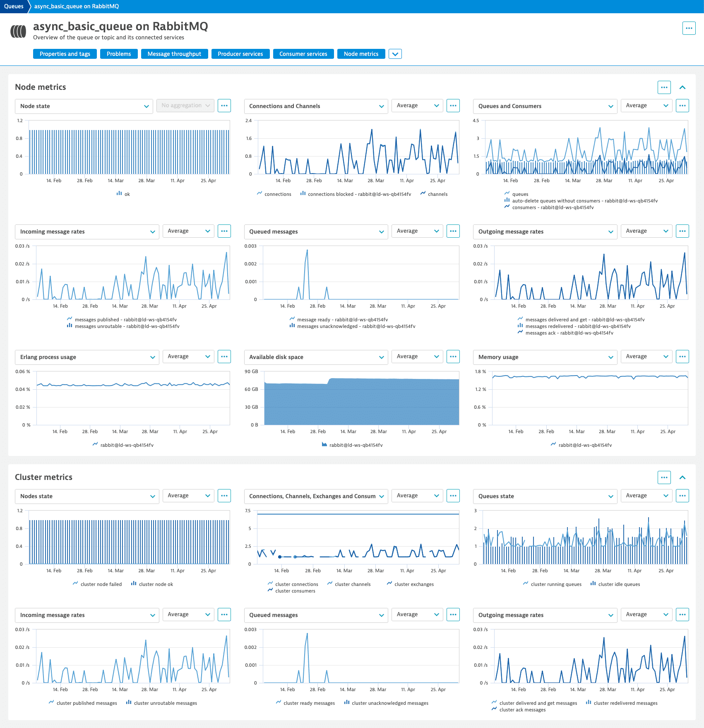Screen dimensions: 704x728
Task: Toggle messages published series in legend
Action: (x=122, y=319)
